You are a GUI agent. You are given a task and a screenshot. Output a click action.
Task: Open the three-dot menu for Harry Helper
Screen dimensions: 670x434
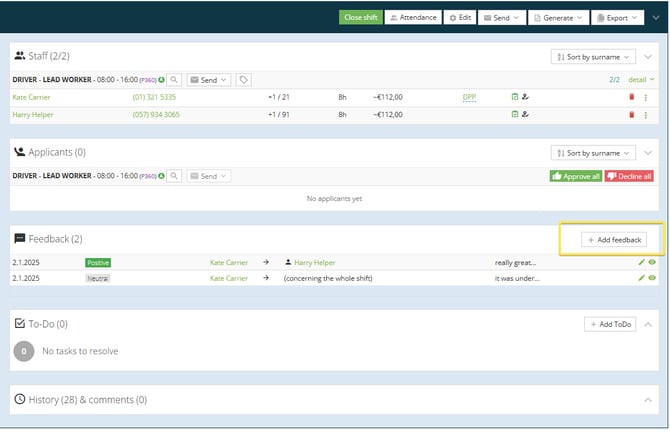646,115
